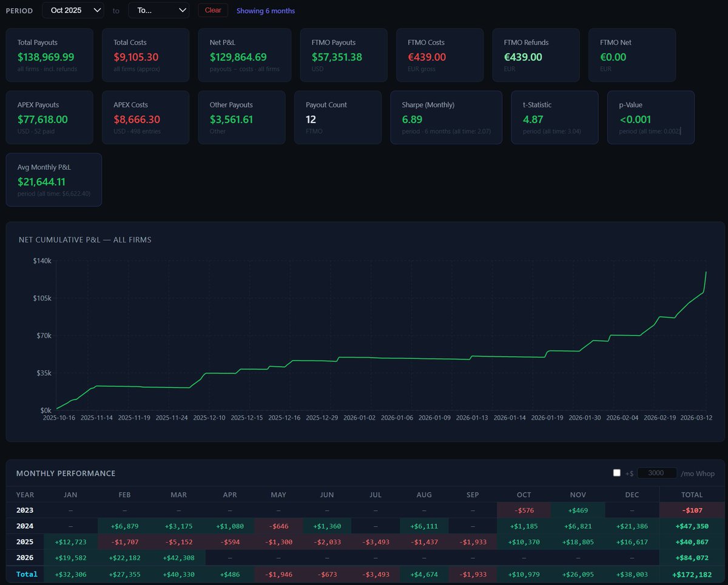The width and height of the screenshot is (728, 585).
Task: Click the APEX Costs card
Action: (146, 117)
